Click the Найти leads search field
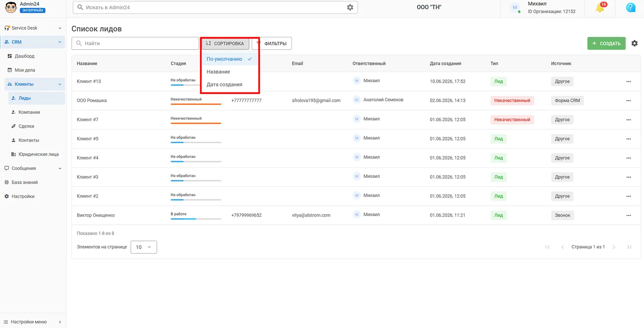Screen dimensions: 644x328 tap(135, 43)
